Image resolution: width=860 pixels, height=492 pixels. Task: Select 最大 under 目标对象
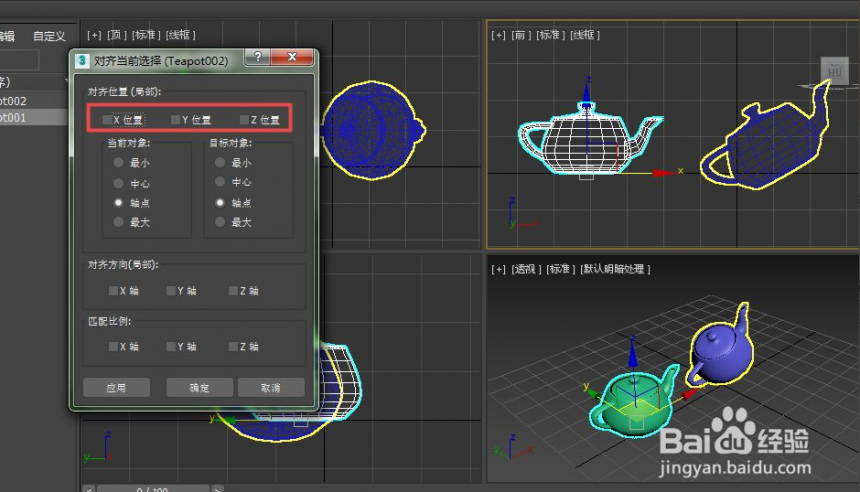point(220,222)
